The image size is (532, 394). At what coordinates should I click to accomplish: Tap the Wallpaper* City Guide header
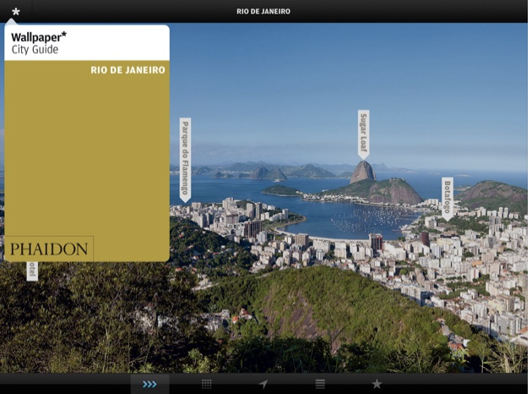click(87, 43)
